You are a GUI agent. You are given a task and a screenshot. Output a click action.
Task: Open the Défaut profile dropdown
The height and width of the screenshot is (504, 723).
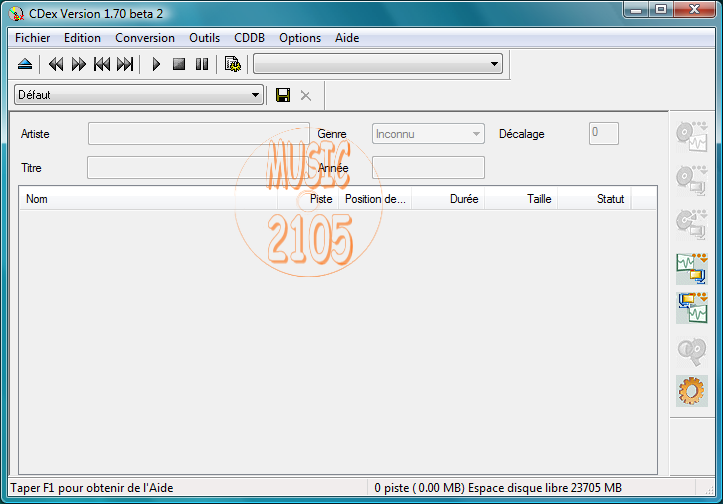(139, 95)
